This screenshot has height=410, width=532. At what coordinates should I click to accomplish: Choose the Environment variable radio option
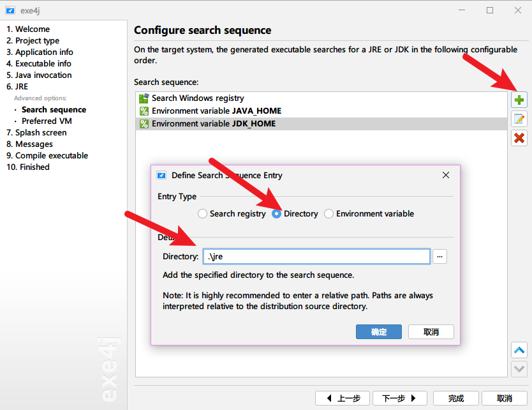(x=329, y=214)
